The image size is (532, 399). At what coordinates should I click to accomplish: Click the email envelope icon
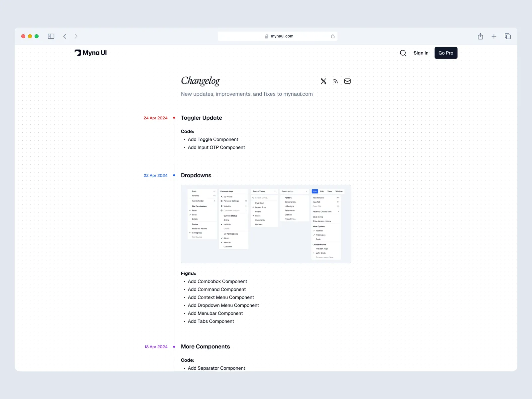click(x=347, y=81)
